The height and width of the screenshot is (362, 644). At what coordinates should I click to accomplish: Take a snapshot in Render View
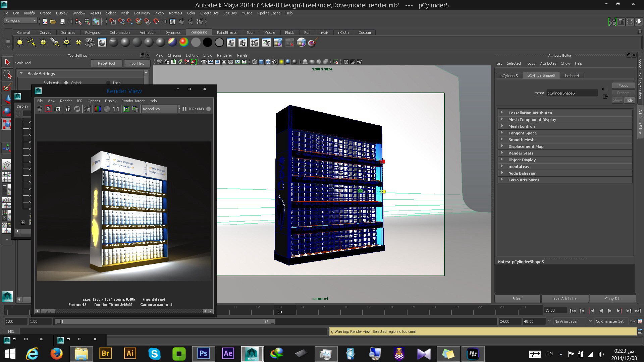click(58, 109)
